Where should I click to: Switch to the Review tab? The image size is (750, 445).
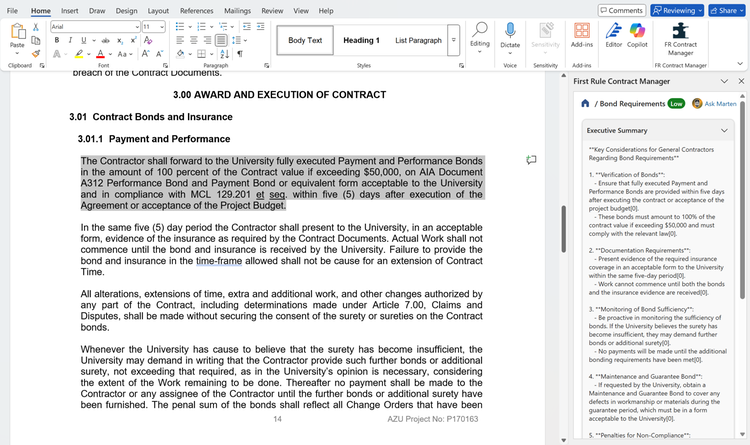pos(272,11)
